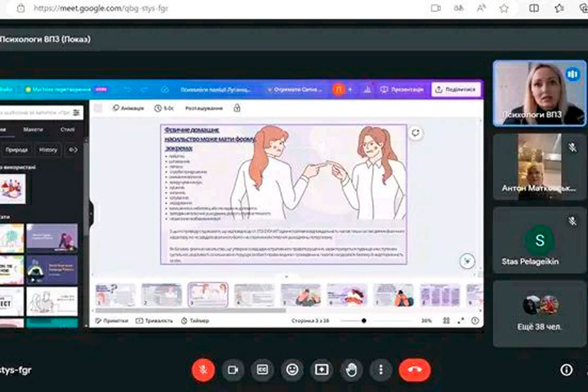This screenshot has width=588, height=392.
Task: Select the Природа category chip
Action: point(16,150)
